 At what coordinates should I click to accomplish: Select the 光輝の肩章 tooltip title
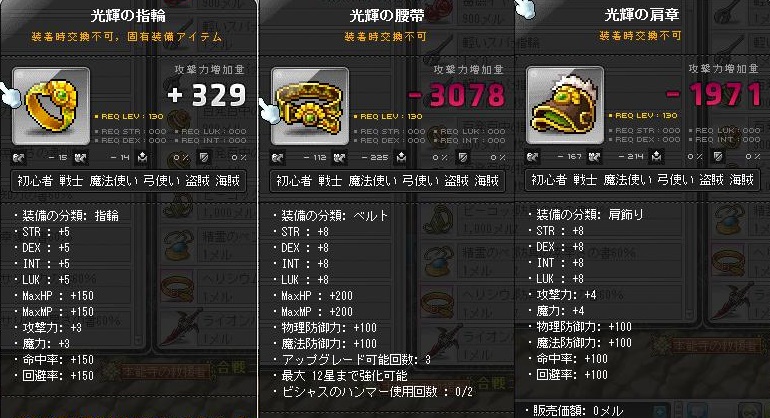click(x=642, y=15)
